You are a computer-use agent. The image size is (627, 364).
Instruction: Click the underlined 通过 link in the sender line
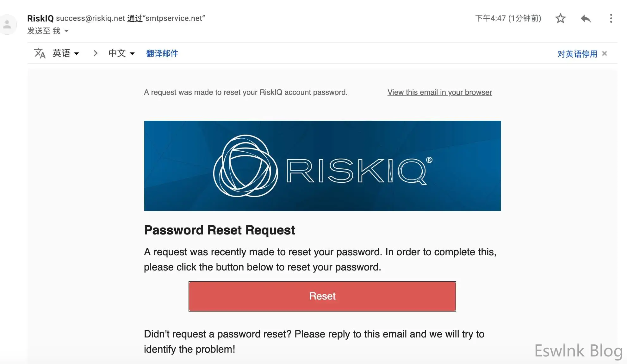point(135,18)
